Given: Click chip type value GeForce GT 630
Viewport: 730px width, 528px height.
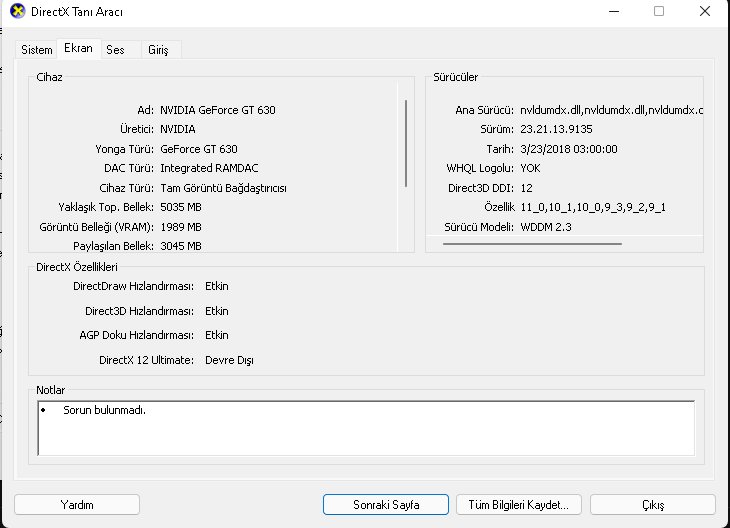Looking at the screenshot, I should click(199, 149).
